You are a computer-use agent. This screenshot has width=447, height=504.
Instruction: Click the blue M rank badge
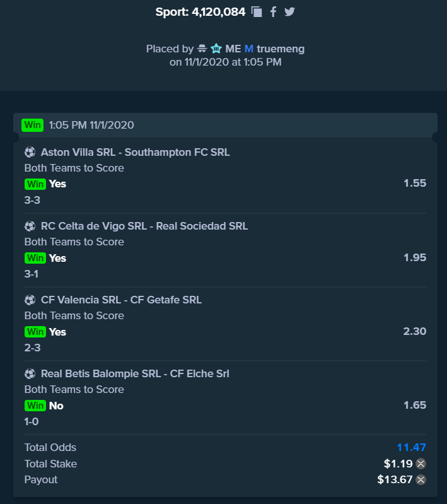pyautogui.click(x=249, y=49)
